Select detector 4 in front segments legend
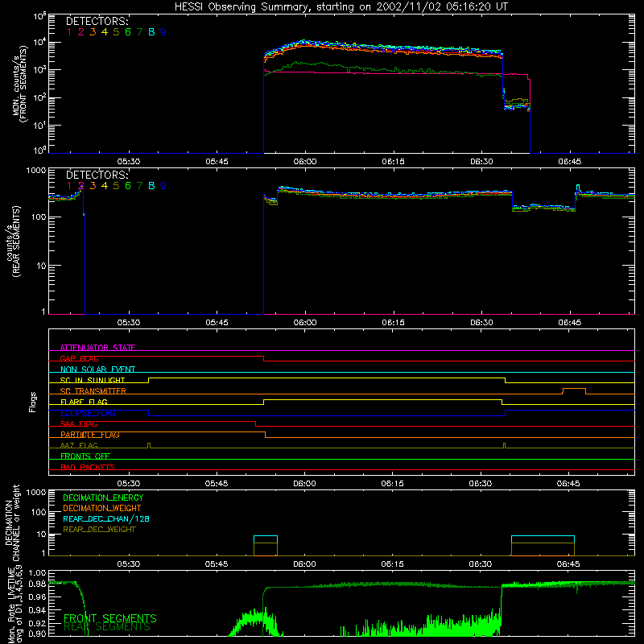Image resolution: width=644 pixels, height=644 pixels. point(105,32)
